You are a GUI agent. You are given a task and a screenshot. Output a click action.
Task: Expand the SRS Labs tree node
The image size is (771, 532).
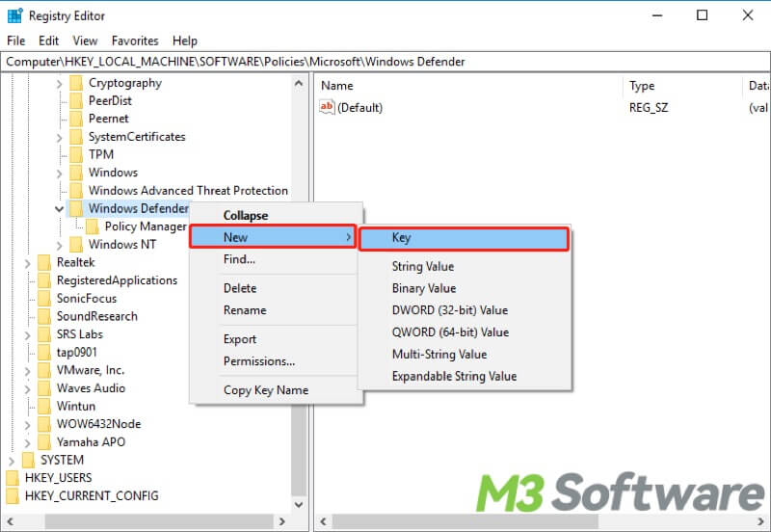point(28,335)
